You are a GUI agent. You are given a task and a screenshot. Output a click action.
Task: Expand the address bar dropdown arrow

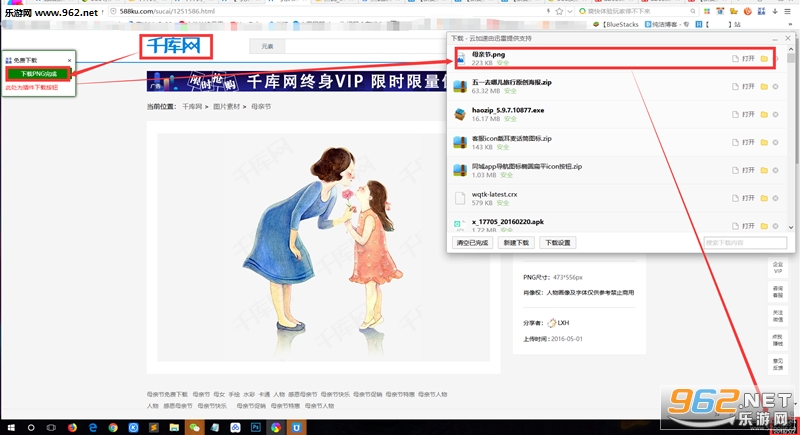tap(569, 11)
